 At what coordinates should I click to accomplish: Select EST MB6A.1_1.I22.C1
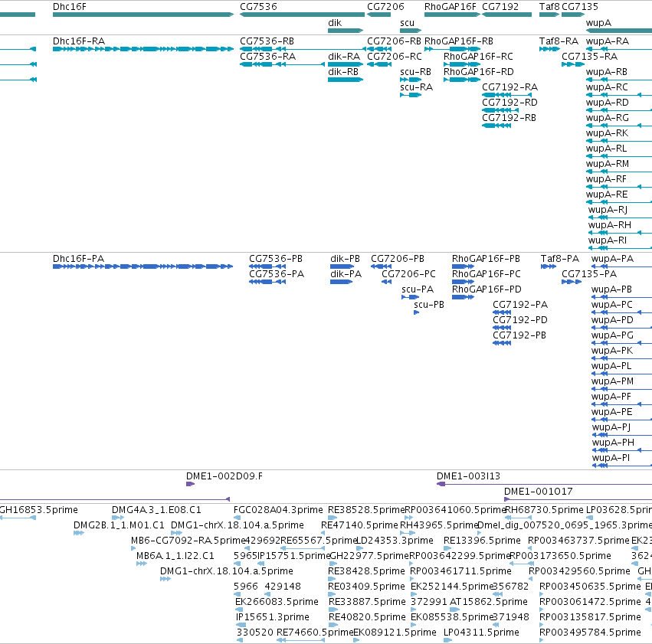[175, 556]
